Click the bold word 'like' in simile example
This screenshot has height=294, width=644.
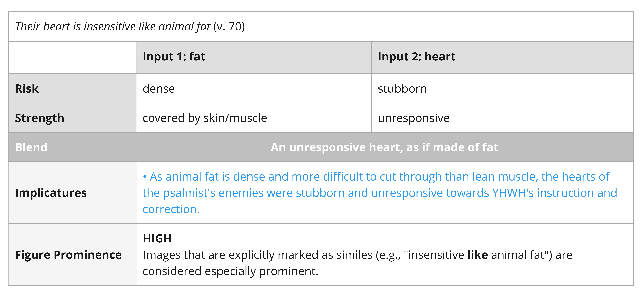477,255
